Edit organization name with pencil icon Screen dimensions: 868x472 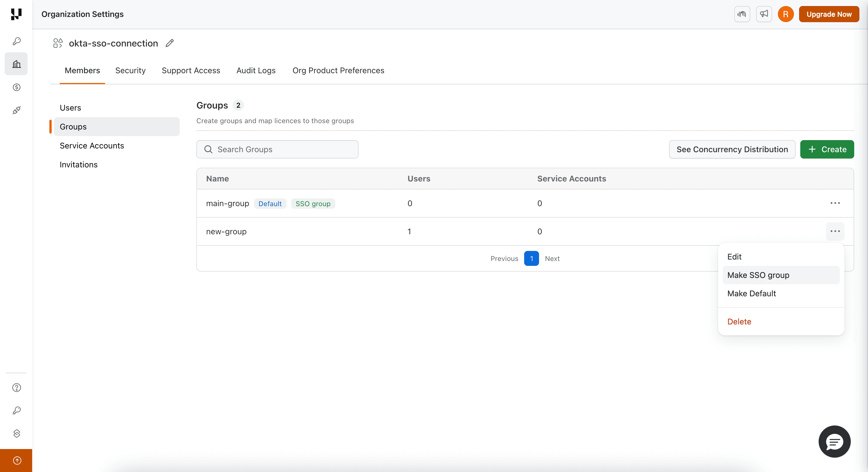click(x=170, y=43)
